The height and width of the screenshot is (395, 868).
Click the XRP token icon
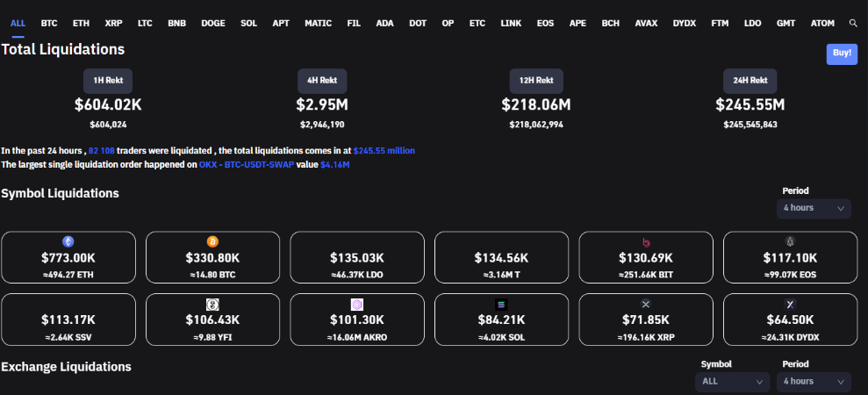(x=645, y=304)
